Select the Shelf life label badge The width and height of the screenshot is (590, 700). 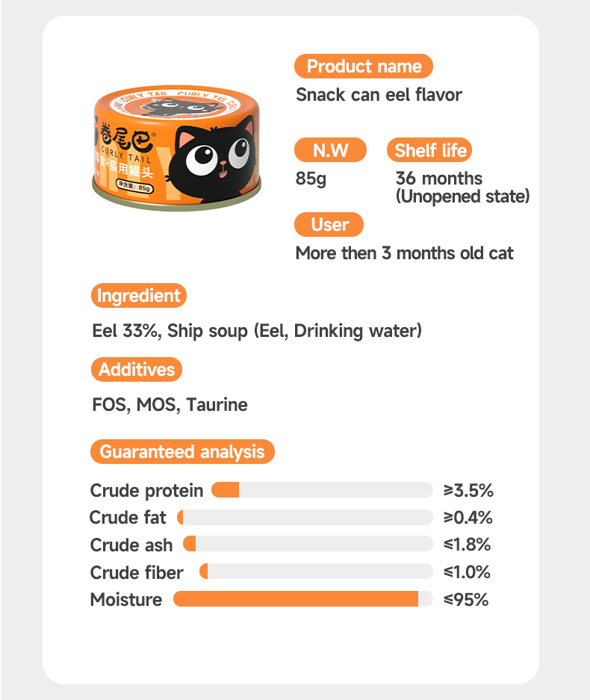point(429,150)
